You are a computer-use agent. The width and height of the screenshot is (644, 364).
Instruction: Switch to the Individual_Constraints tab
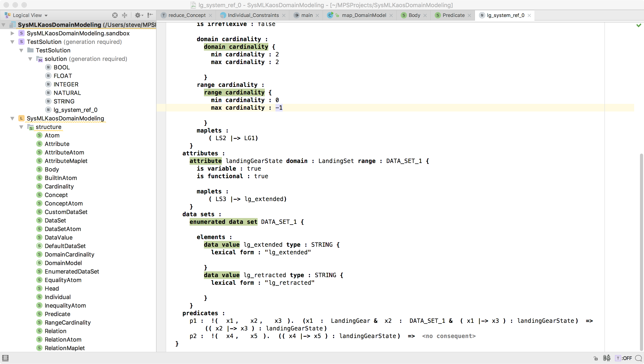click(253, 15)
